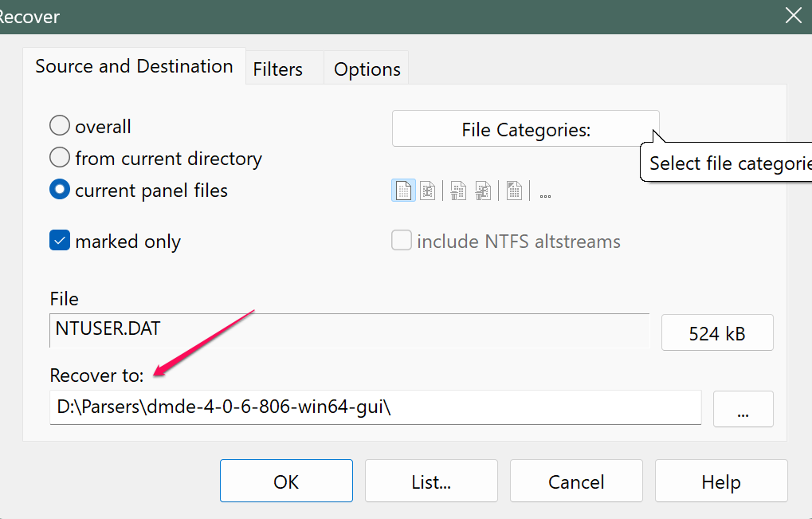Select the highlighted plain page file icon

tap(404, 191)
